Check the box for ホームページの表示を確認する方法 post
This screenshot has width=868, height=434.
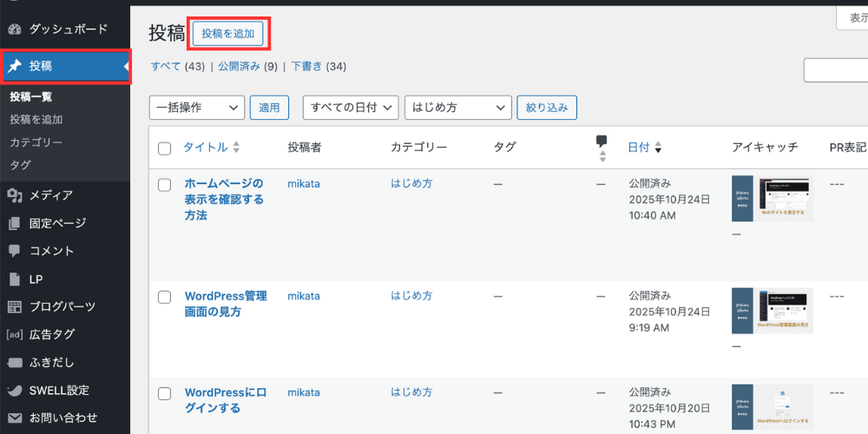165,185
